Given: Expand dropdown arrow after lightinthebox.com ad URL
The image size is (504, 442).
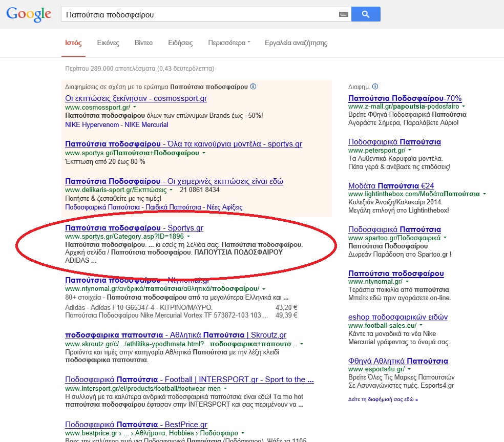Looking at the screenshot, I should 485,194.
